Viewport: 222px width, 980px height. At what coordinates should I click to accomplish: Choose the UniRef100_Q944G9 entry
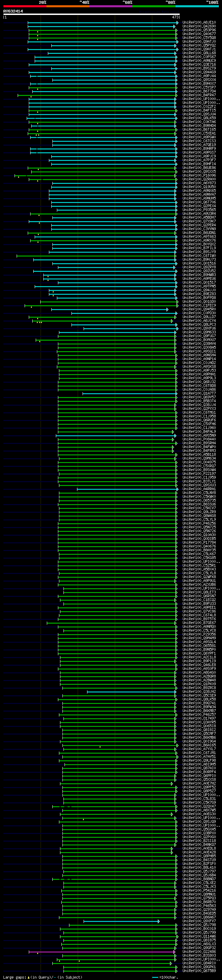pyautogui.click(x=199, y=72)
